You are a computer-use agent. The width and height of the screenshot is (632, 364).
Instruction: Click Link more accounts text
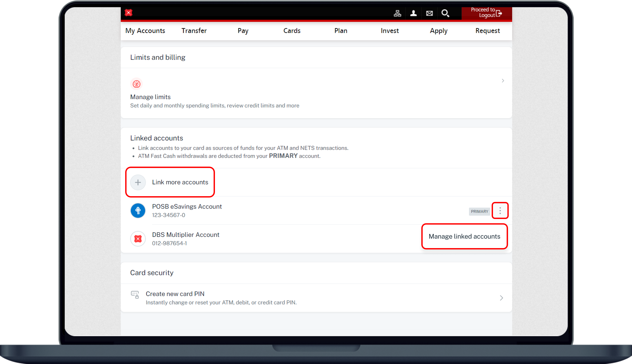(x=180, y=182)
